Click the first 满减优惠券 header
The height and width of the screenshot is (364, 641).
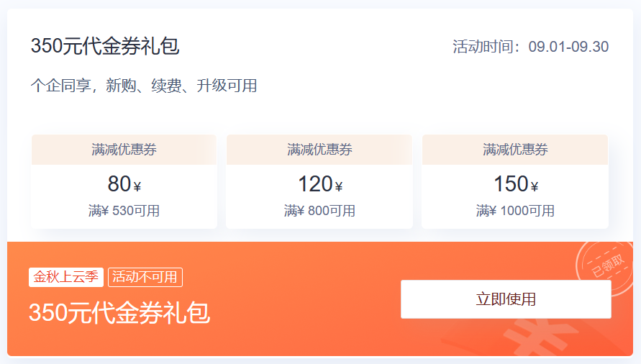124,150
